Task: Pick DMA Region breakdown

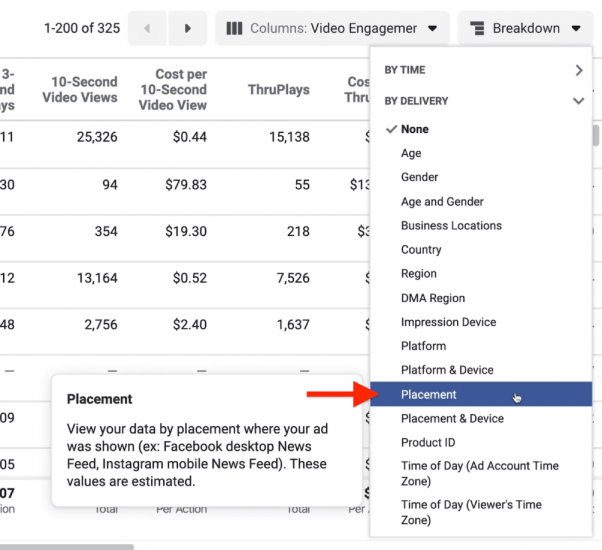Action: coord(433,298)
